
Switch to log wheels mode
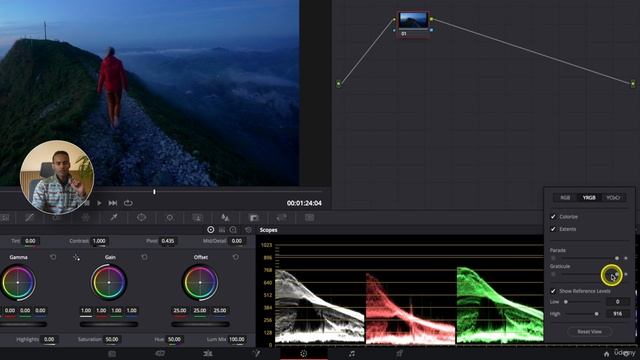pos(233,230)
